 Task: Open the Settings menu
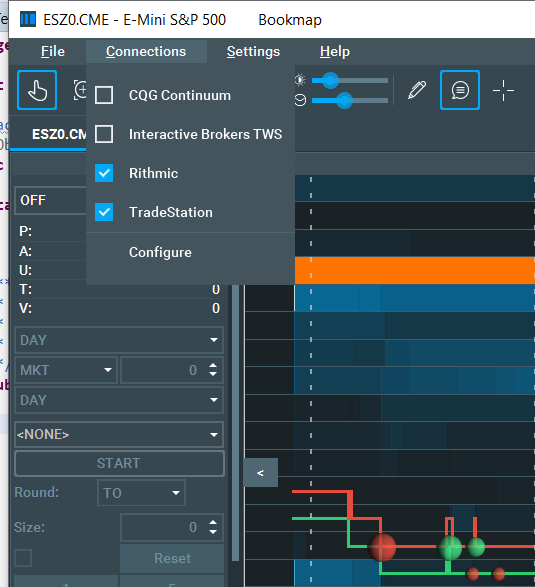(253, 51)
